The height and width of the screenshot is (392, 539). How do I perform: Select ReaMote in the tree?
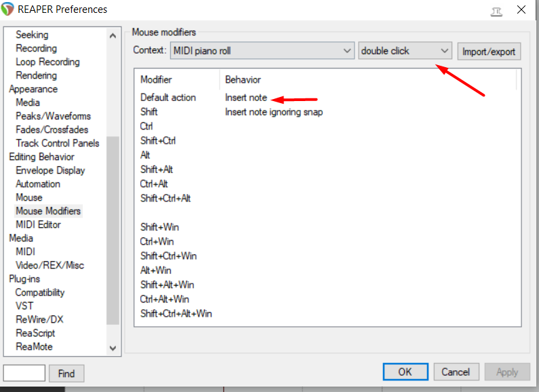(34, 347)
